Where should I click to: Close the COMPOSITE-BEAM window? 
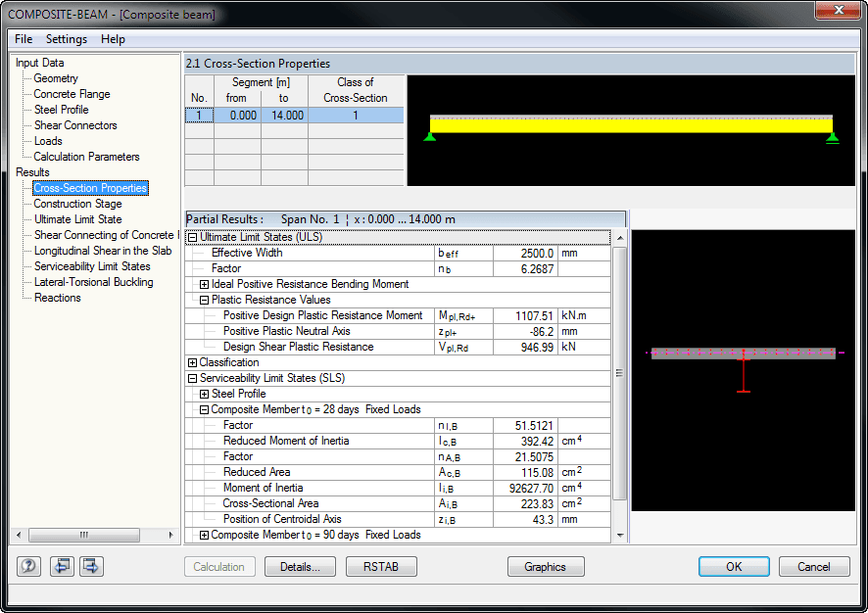(x=839, y=10)
